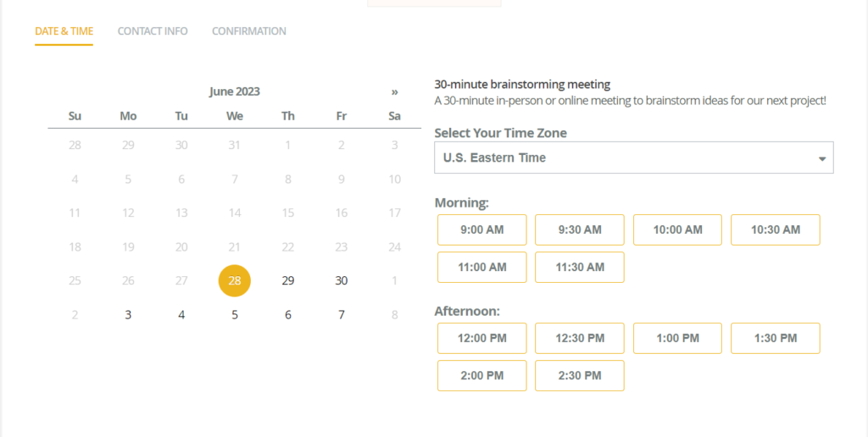Pick the 1:30 PM slot
The height and width of the screenshot is (437, 868).
(x=775, y=338)
